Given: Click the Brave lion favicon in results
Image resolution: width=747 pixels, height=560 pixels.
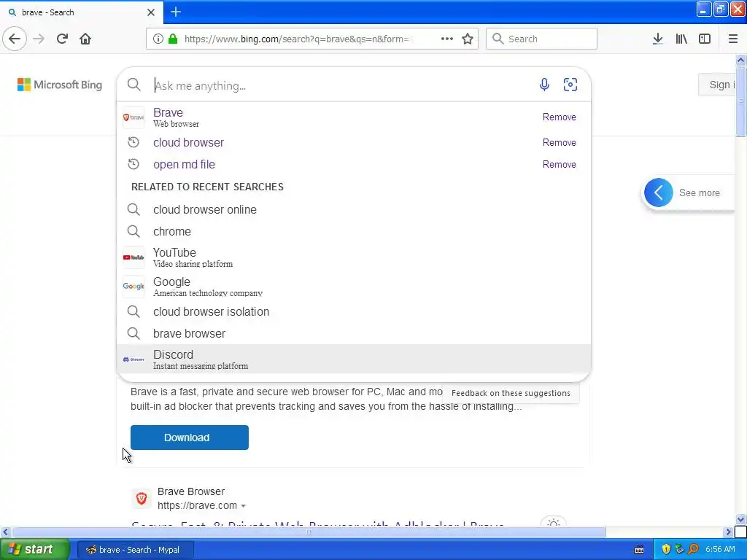Looking at the screenshot, I should (142, 499).
